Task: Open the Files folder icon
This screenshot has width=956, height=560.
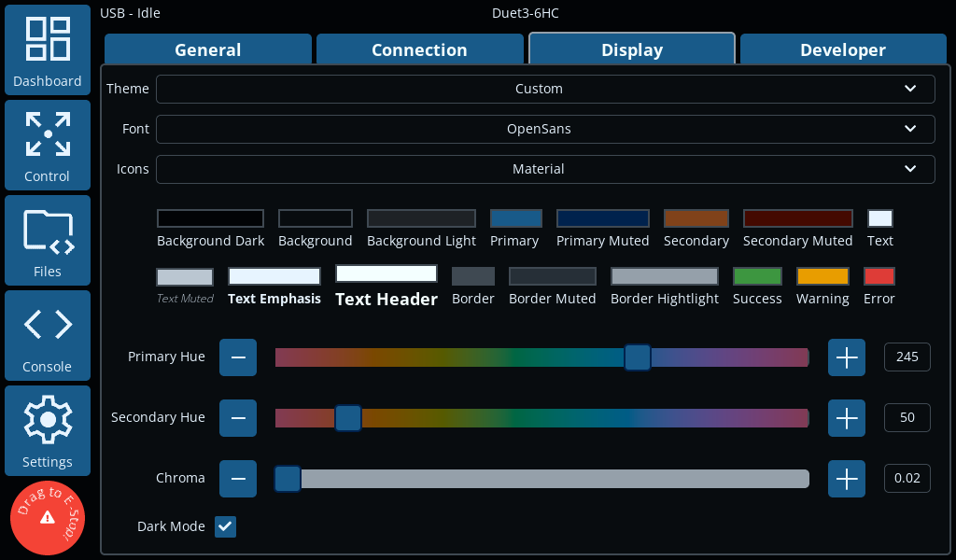Action: click(x=48, y=240)
